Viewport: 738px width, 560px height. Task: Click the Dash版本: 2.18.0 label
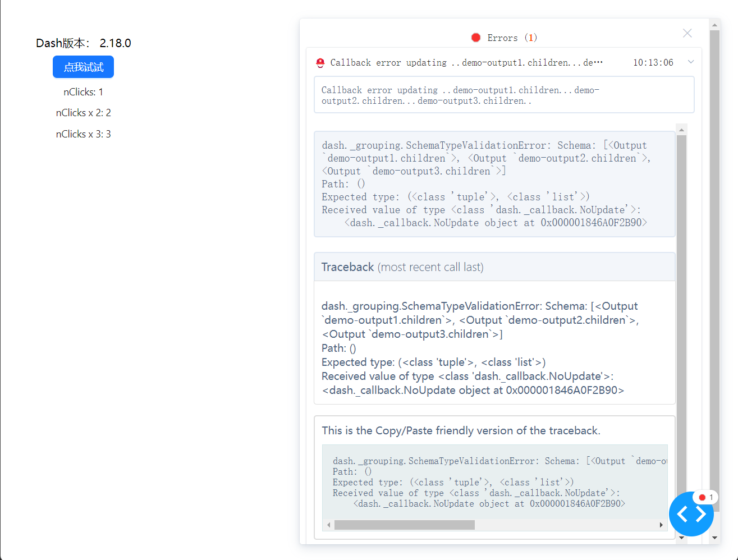tap(83, 43)
